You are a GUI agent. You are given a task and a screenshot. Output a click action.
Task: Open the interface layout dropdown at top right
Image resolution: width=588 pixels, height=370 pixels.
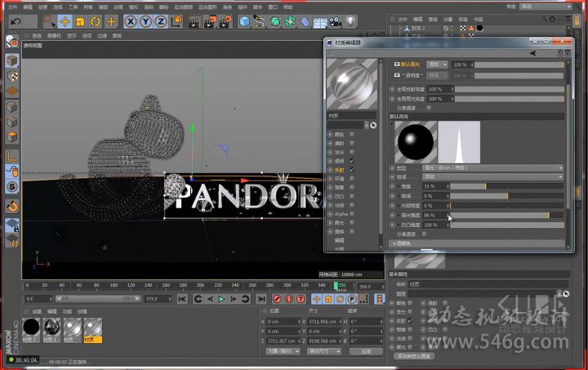[x=546, y=7]
